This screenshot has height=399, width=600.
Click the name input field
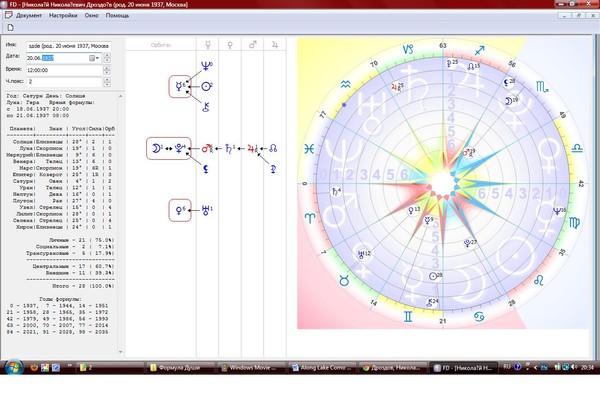(x=68, y=46)
